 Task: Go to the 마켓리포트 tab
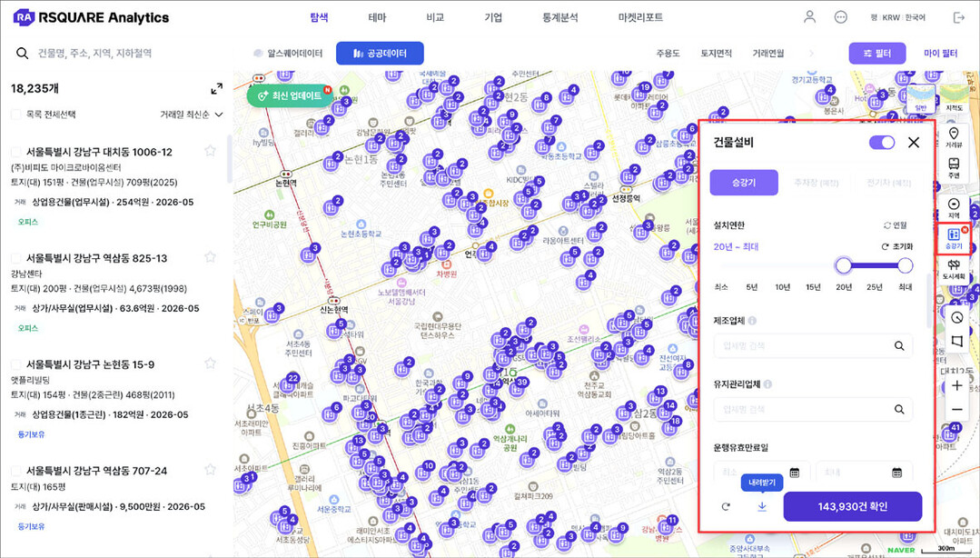640,17
